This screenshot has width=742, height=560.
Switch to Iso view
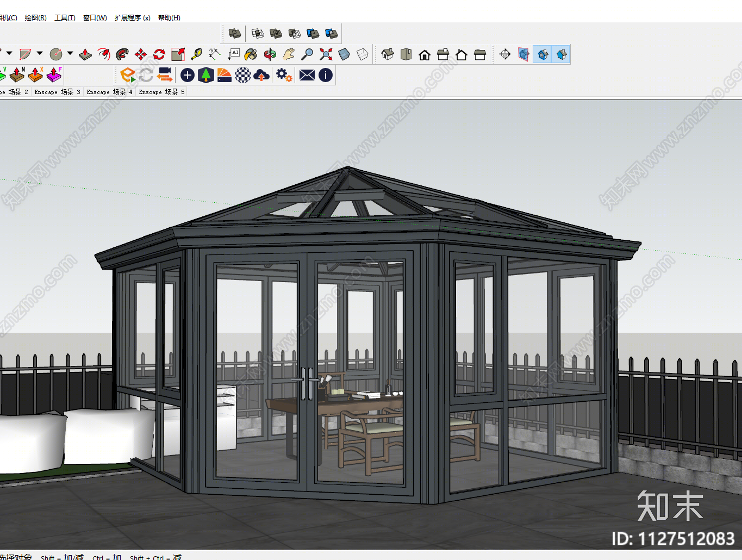(388, 54)
